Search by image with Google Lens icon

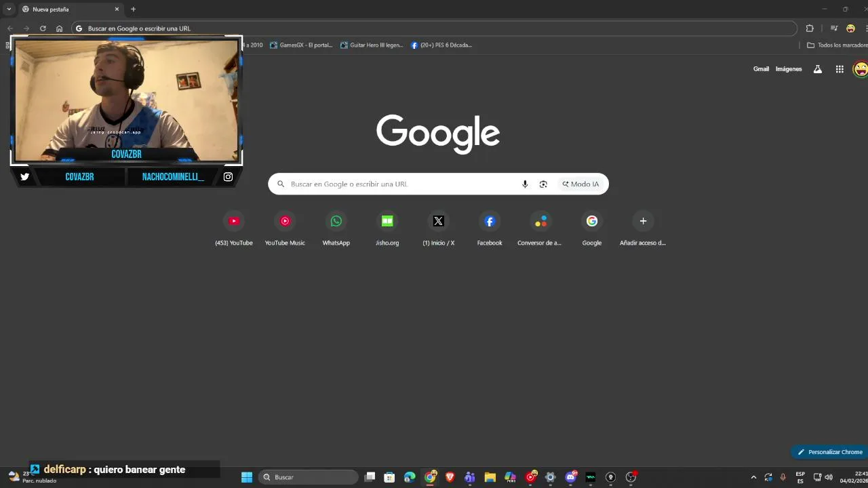[x=543, y=184]
